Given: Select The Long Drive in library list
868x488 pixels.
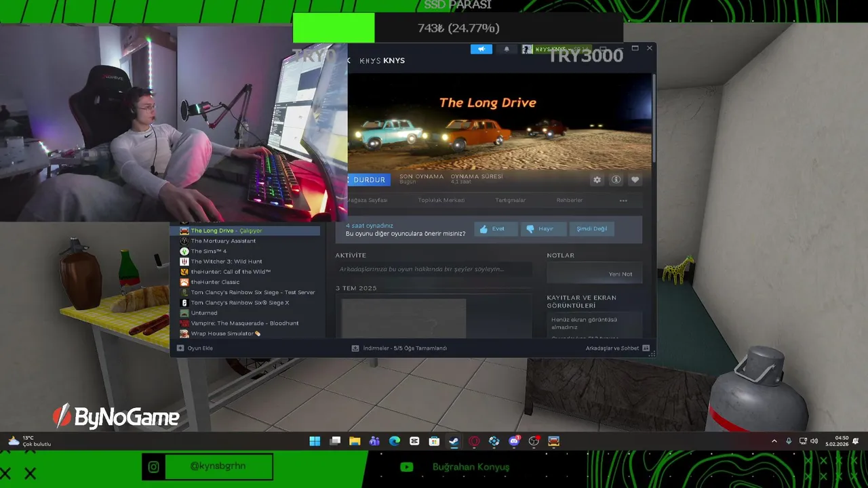Looking at the screenshot, I should tap(244, 230).
